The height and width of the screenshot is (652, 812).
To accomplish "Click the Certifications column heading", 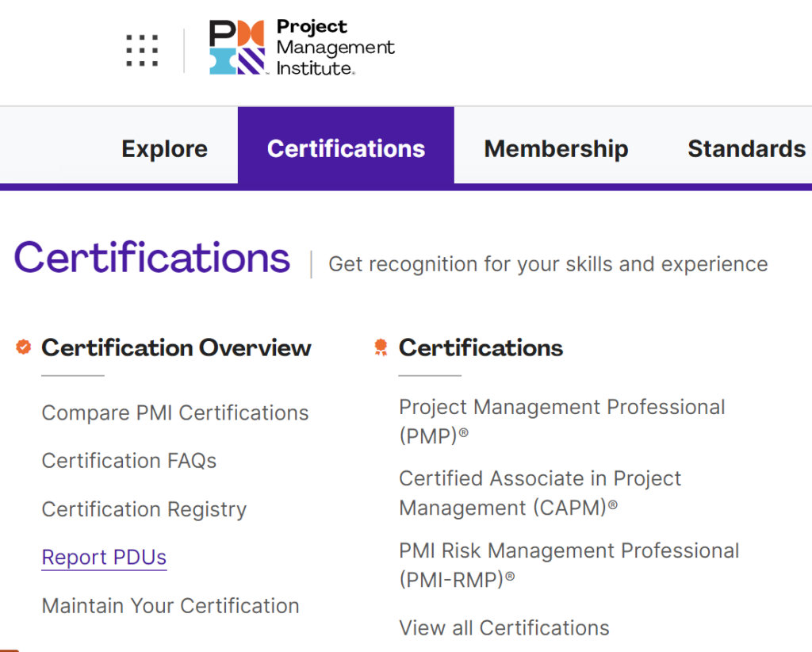I will (481, 347).
